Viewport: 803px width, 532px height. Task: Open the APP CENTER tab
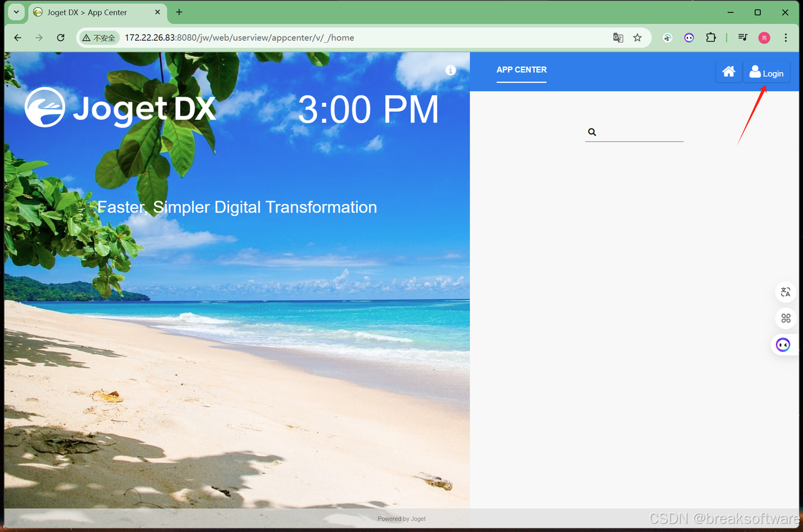tap(521, 70)
